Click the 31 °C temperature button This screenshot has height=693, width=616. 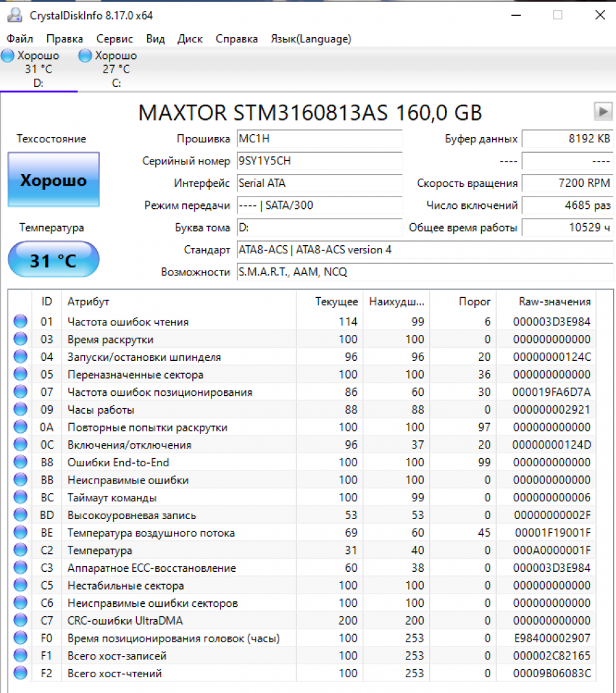click(53, 260)
